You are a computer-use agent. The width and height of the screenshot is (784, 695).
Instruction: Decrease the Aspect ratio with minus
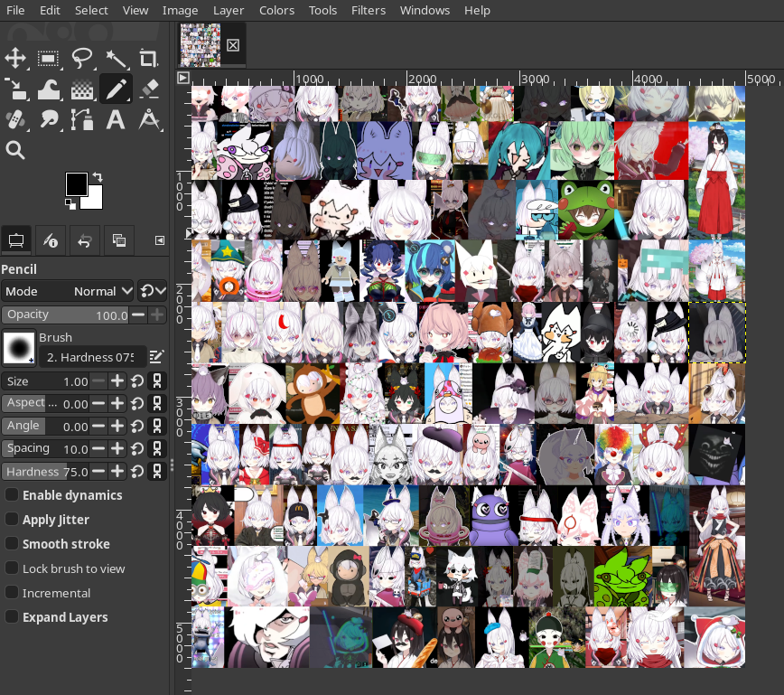[99, 404]
